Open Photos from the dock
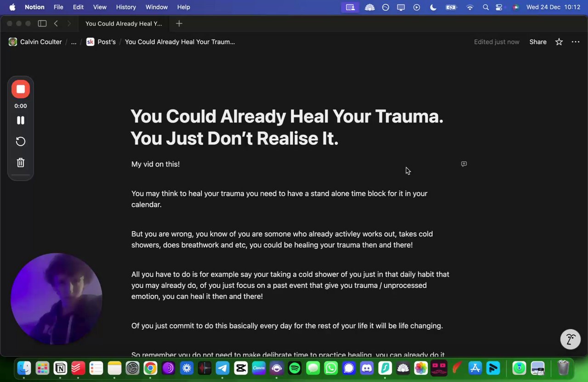588x382 pixels. click(x=421, y=368)
